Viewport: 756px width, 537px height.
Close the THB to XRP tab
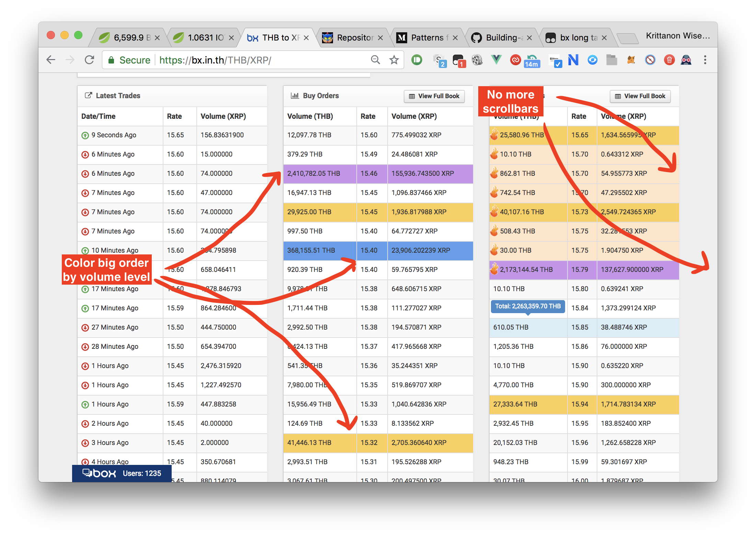306,38
